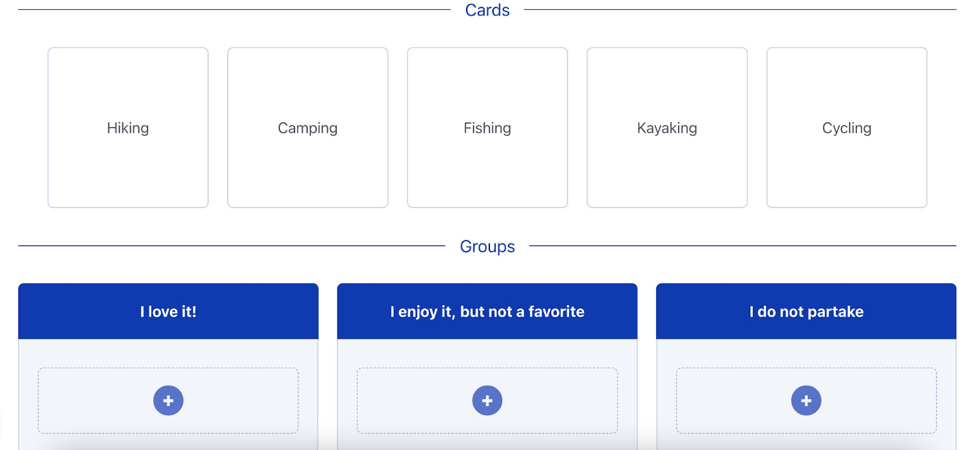Screen dimensions: 980x450
Task: Select the Hiking card
Action: tap(128, 128)
